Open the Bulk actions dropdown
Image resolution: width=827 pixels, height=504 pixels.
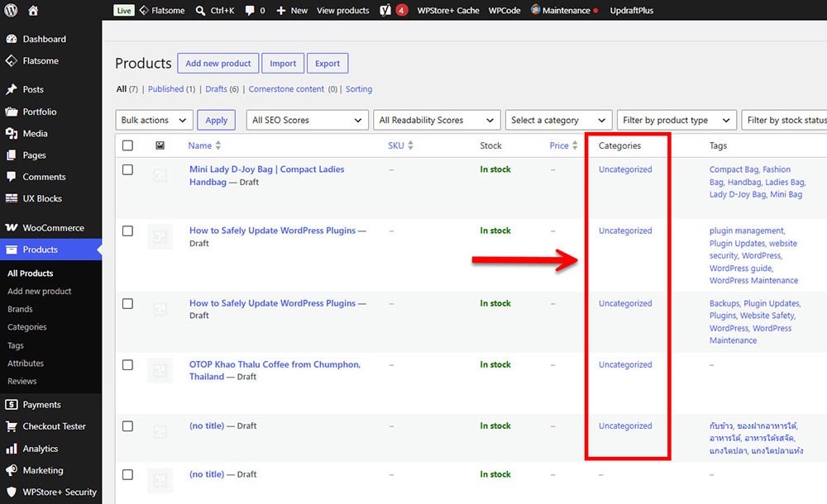(154, 120)
